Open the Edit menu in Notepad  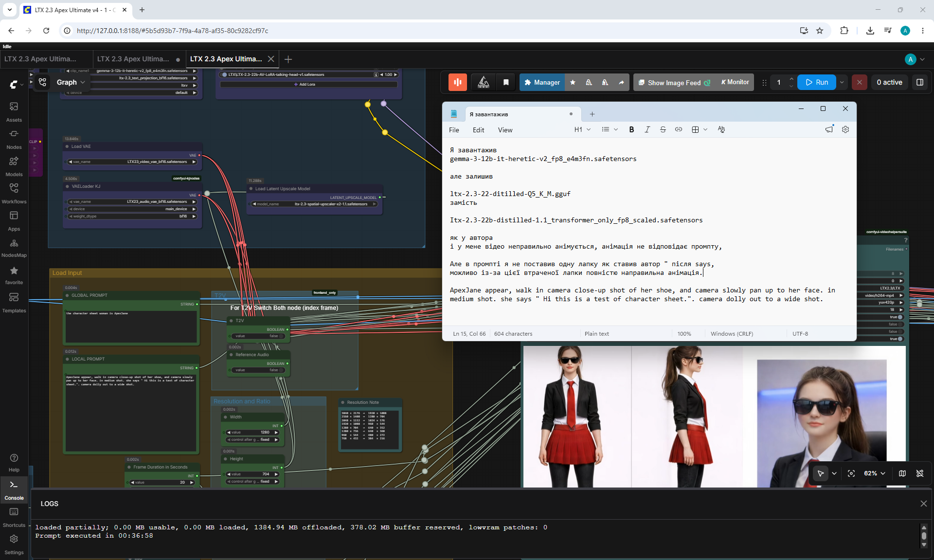(x=478, y=130)
